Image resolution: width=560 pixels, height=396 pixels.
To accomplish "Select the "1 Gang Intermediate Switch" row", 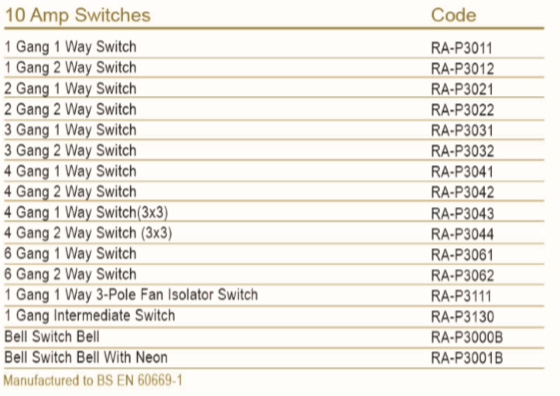I will click(274, 316).
